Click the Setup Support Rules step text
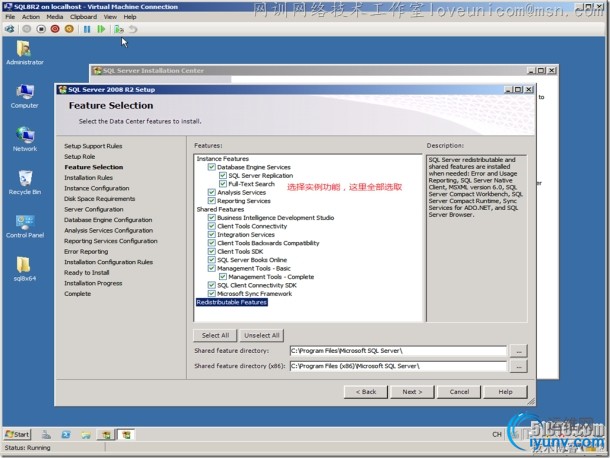Viewport: 610px width, 458px height. coord(93,146)
